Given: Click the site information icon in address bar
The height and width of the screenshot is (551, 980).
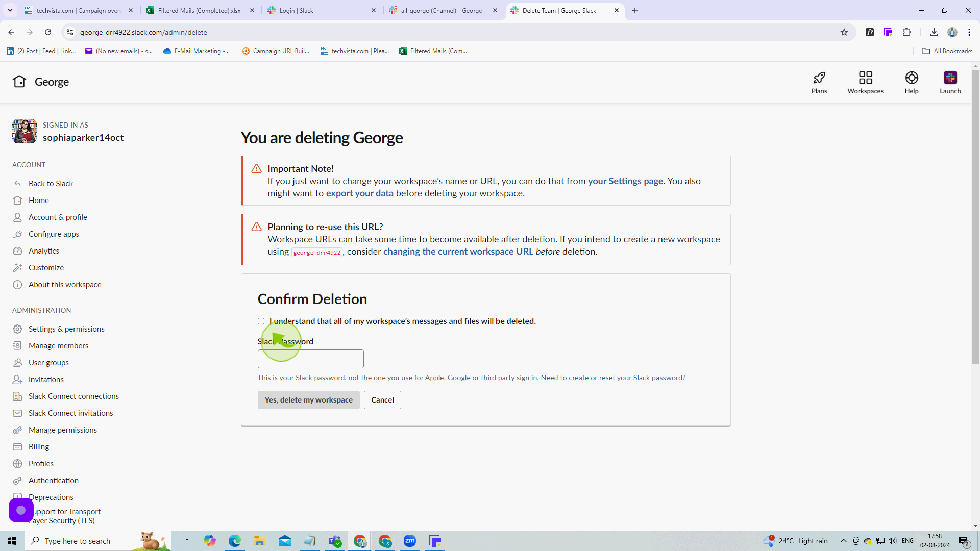Looking at the screenshot, I should click(70, 32).
